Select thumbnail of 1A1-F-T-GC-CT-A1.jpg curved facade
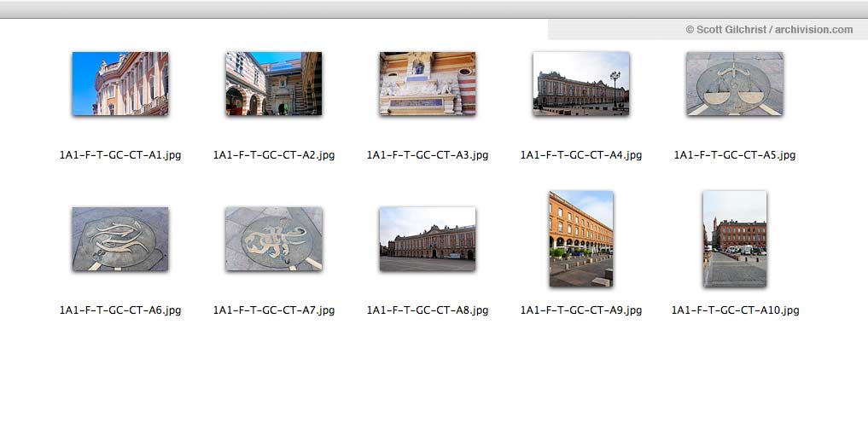Viewport: 868px width, 446px height. 120,84
